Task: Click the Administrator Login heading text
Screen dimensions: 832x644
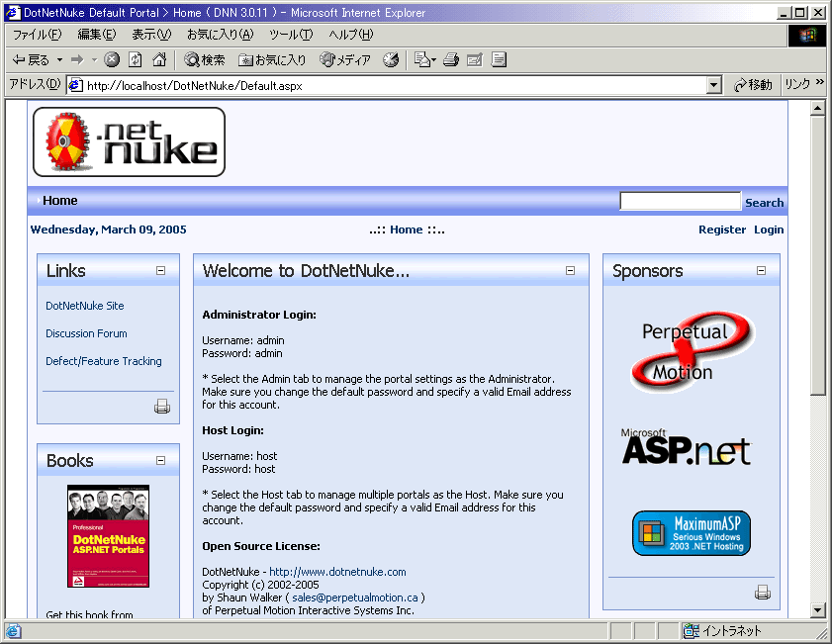Action: tap(259, 315)
